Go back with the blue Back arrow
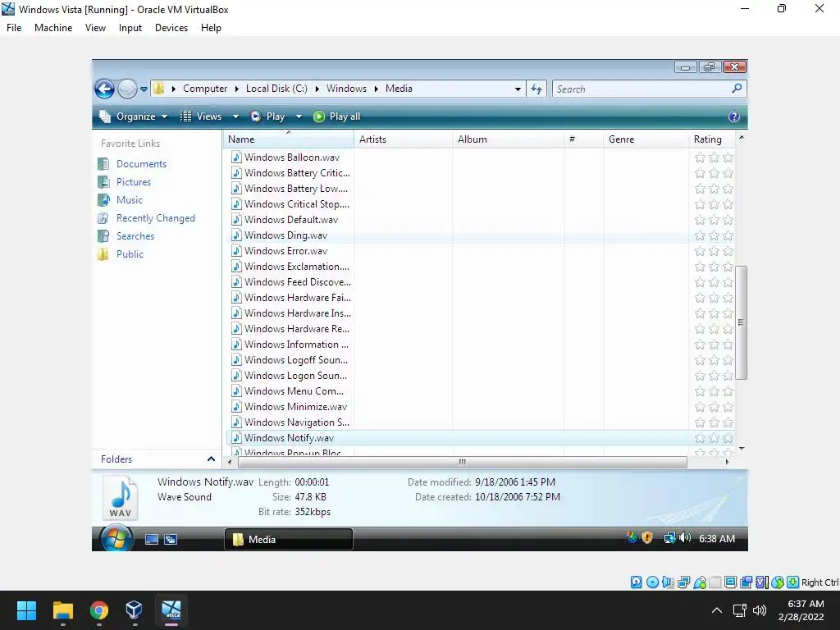The width and height of the screenshot is (840, 630). 104,89
